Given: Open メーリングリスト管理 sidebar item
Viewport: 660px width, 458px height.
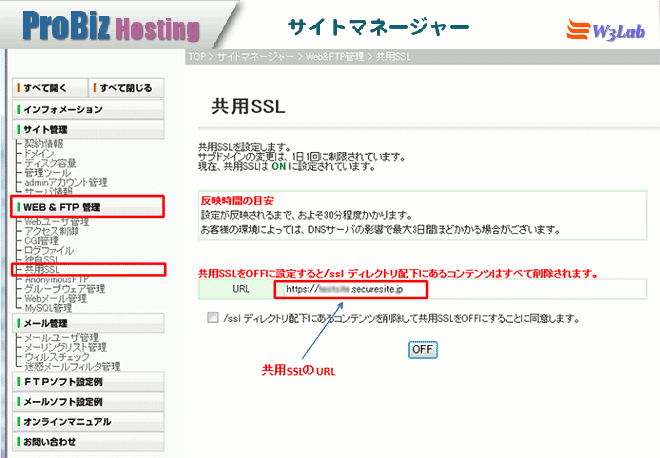Looking at the screenshot, I should [x=68, y=348].
